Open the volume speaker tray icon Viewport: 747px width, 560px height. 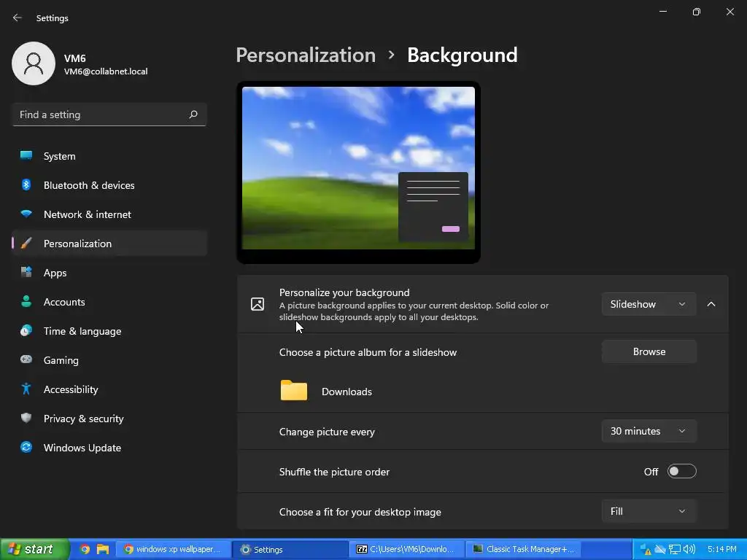click(x=689, y=550)
